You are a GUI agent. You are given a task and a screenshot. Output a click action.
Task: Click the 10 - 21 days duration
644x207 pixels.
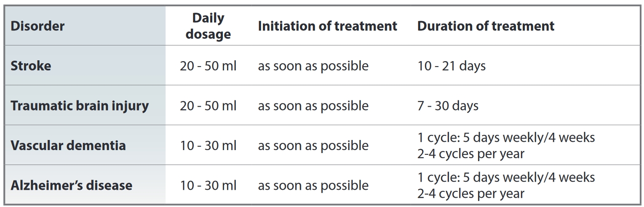pyautogui.click(x=452, y=66)
